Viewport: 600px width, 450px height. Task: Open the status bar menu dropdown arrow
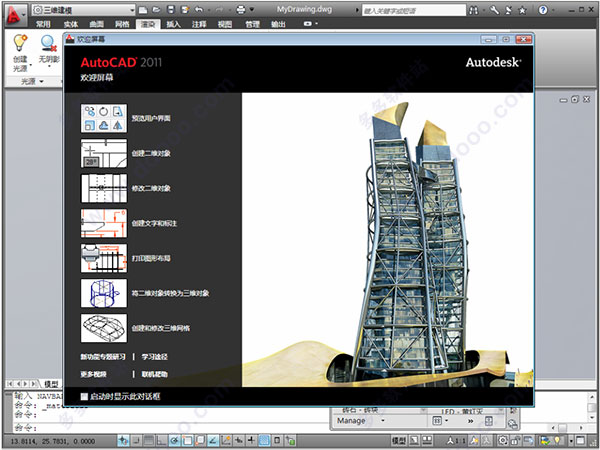click(x=571, y=441)
